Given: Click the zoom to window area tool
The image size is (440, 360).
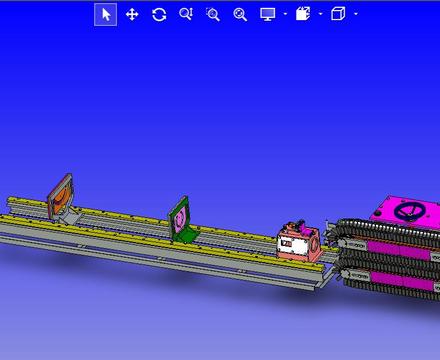Looking at the screenshot, I should 213,15.
